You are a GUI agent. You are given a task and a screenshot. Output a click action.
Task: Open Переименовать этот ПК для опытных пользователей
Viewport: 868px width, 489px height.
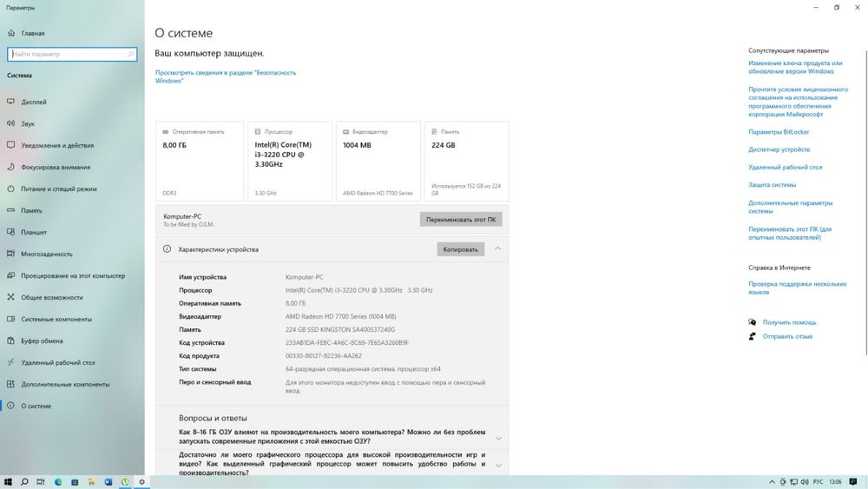pos(790,233)
